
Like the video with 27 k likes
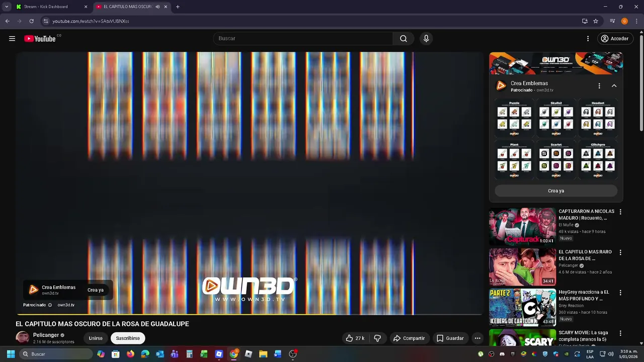click(x=355, y=338)
